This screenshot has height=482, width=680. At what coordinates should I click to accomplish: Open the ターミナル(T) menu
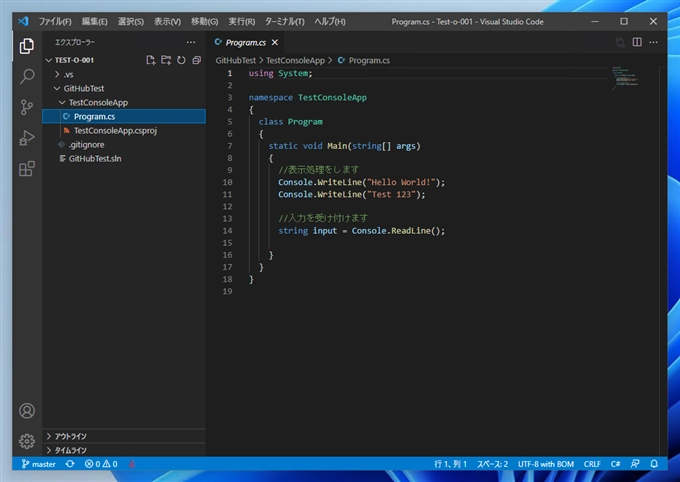tap(284, 21)
